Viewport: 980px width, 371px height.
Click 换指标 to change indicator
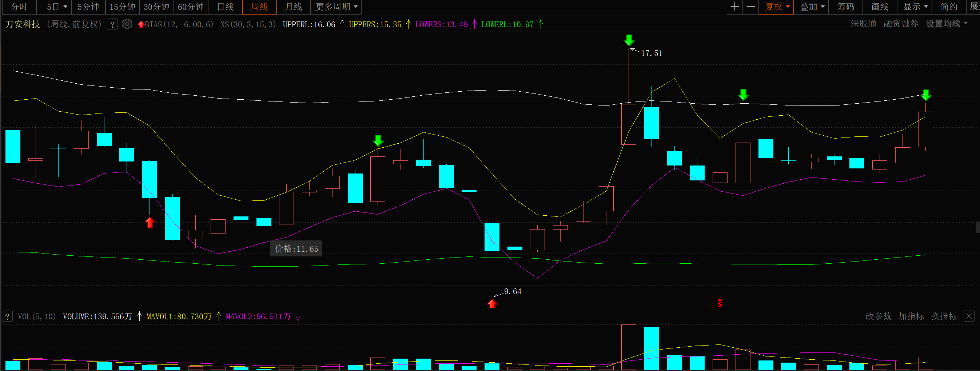pos(944,316)
